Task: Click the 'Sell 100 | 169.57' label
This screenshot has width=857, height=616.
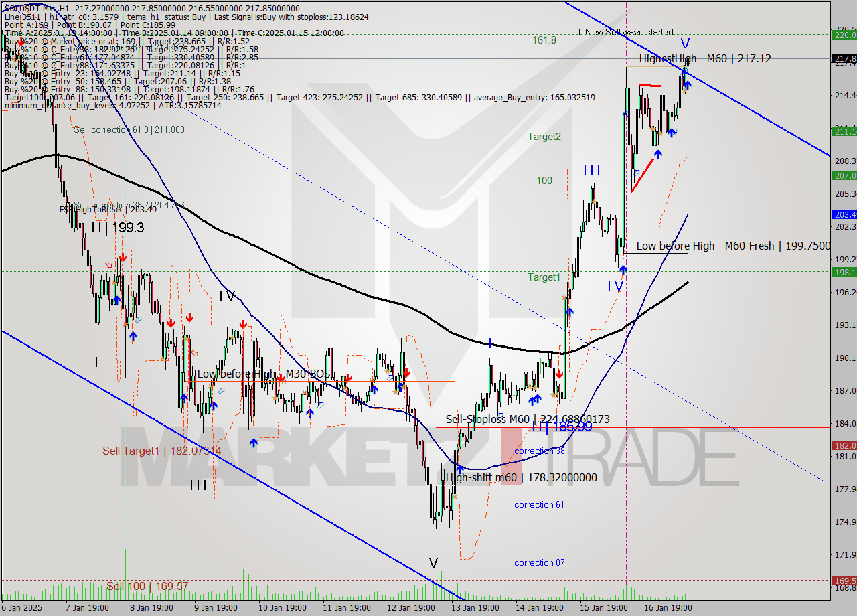Action: pos(147,587)
